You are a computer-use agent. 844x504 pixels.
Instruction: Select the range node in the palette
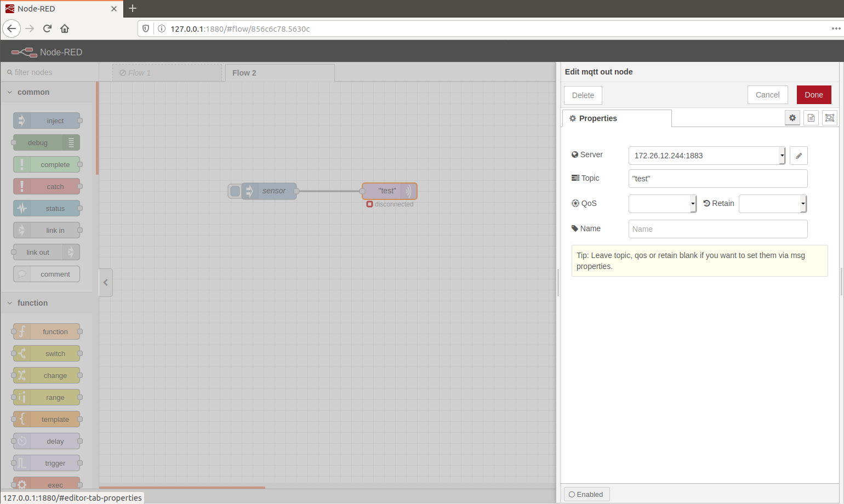click(x=47, y=397)
